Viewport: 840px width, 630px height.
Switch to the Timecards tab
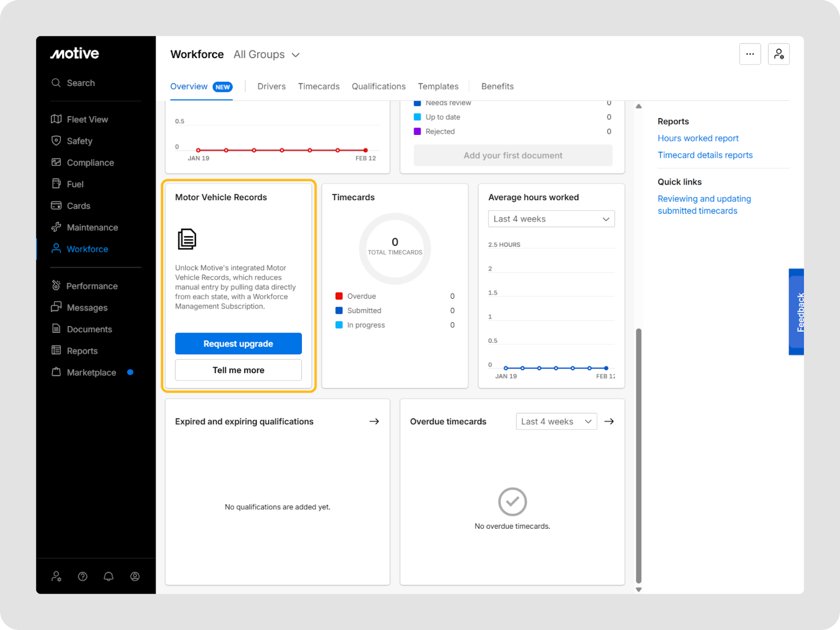(x=319, y=87)
